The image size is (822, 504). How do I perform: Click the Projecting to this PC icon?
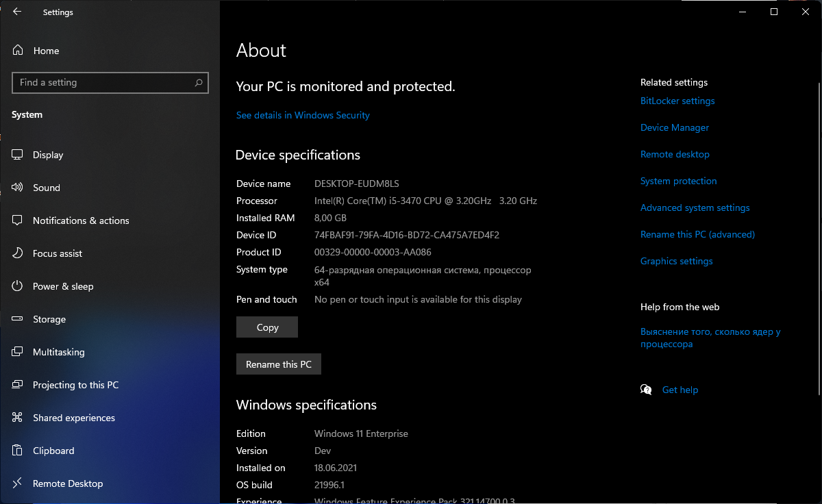click(x=18, y=385)
